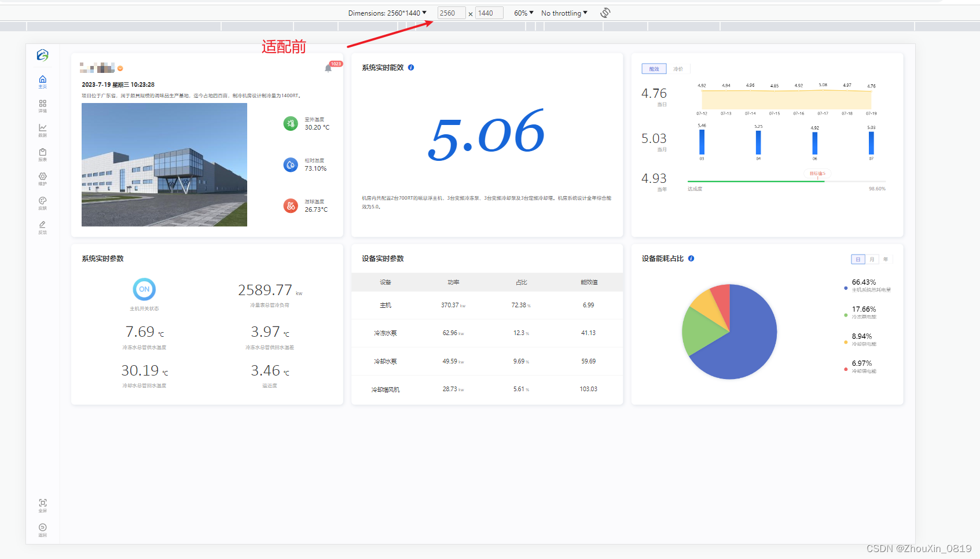980x559 pixels.
Task: Open the notification bell with 1023 badge
Action: 328,68
